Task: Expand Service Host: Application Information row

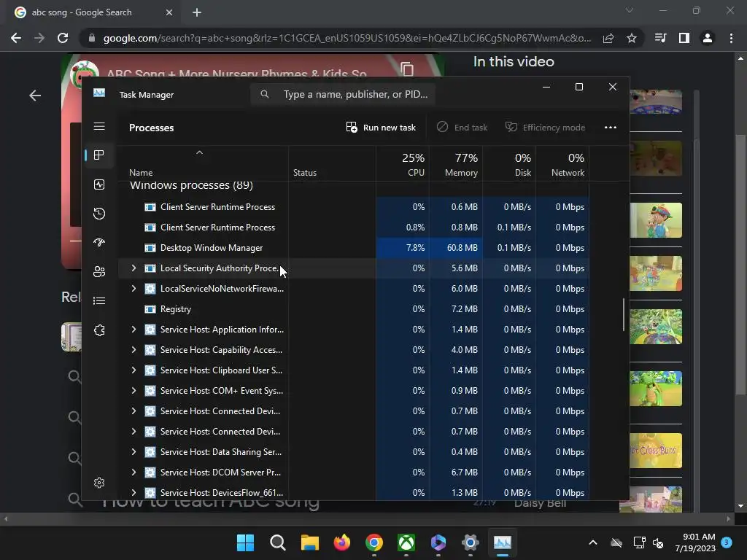Action: [133, 330]
